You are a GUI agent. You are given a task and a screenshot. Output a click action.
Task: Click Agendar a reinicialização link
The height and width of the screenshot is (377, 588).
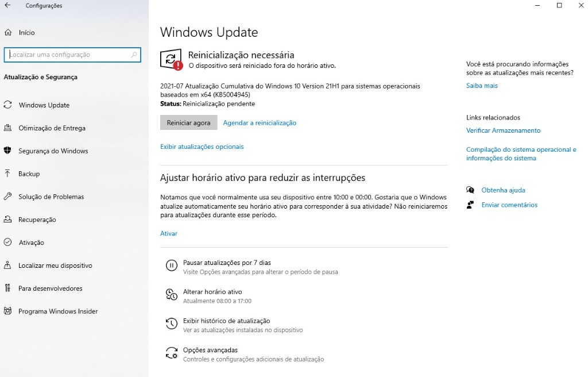pyautogui.click(x=260, y=123)
